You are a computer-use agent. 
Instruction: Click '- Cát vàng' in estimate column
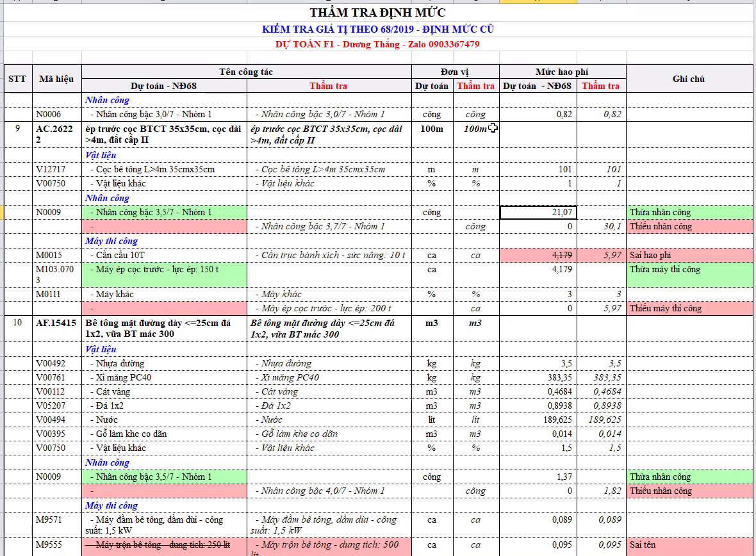click(x=164, y=391)
